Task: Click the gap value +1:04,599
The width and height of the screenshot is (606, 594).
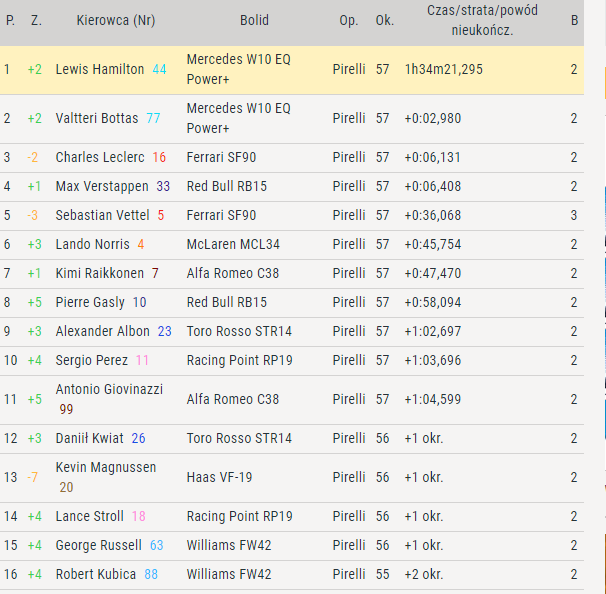Action: click(433, 399)
